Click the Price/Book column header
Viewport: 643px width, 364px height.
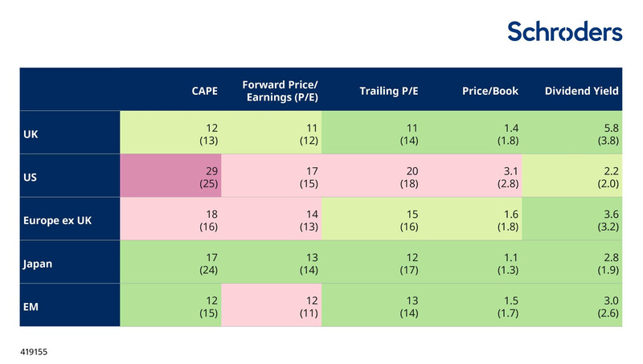click(489, 91)
